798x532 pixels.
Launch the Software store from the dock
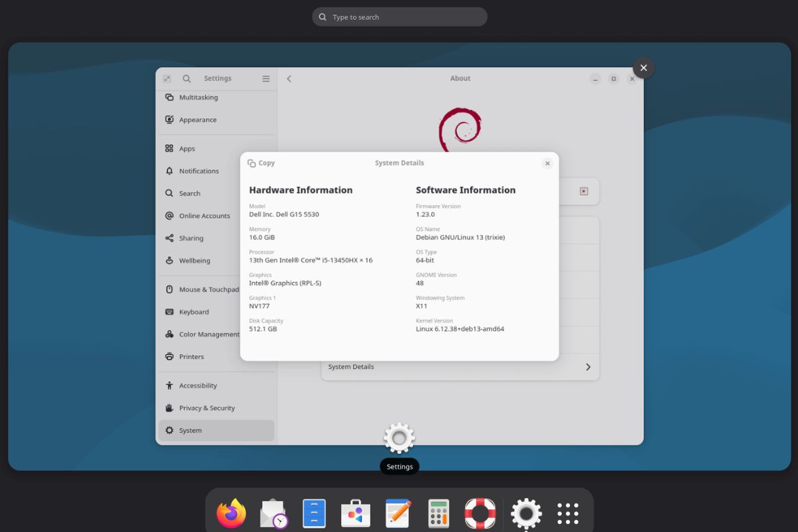[356, 514]
